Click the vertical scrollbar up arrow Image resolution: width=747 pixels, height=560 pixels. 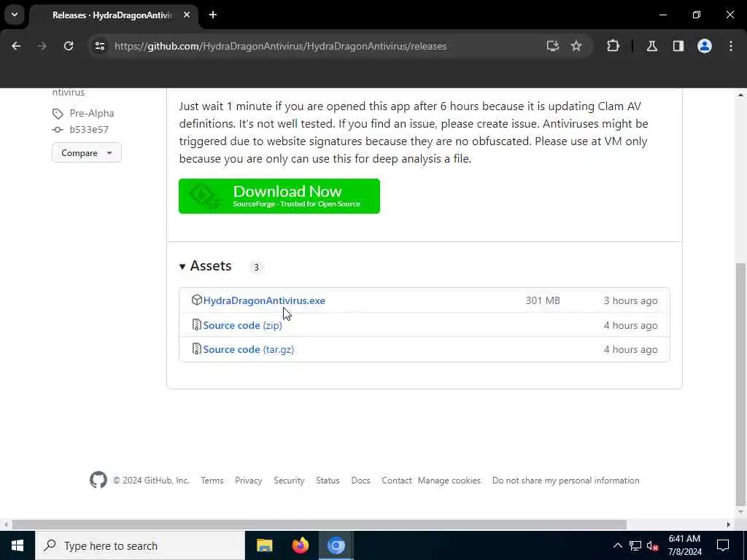pyautogui.click(x=740, y=95)
